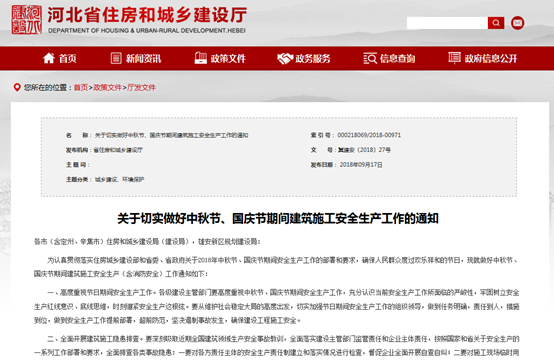Go to 厅发文件 breadcrumb link
Screen dimensions: 554x360
click(141, 87)
